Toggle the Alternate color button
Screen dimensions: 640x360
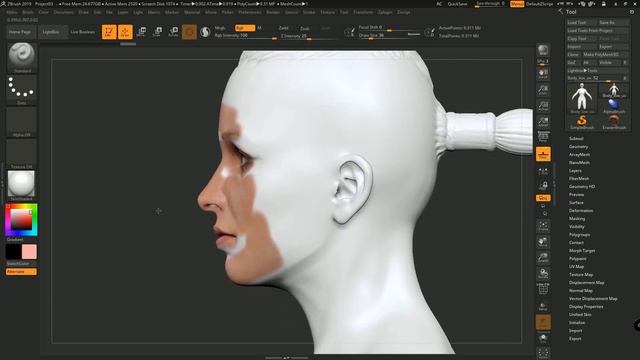point(21,271)
